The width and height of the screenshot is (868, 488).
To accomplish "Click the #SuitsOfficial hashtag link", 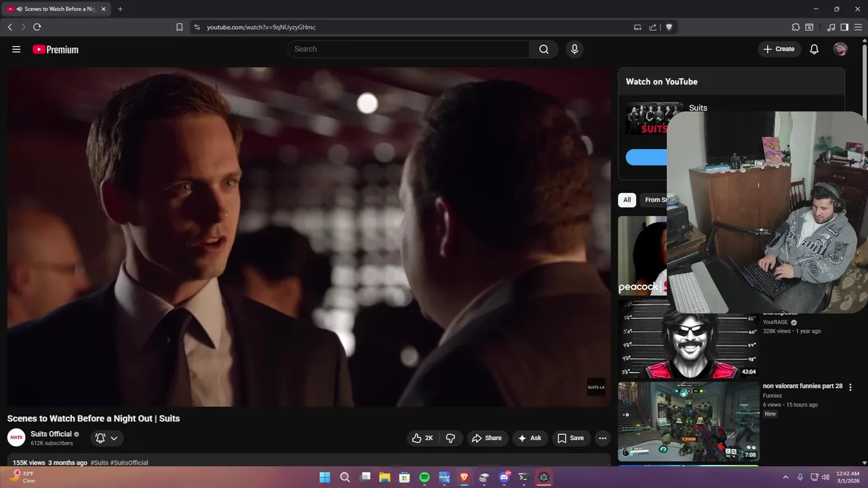I will click(129, 462).
